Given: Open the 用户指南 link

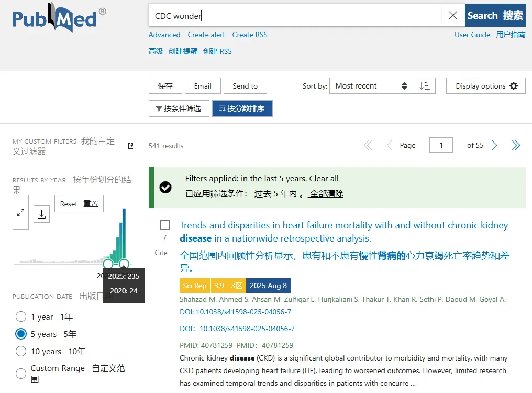Looking at the screenshot, I should (x=511, y=35).
